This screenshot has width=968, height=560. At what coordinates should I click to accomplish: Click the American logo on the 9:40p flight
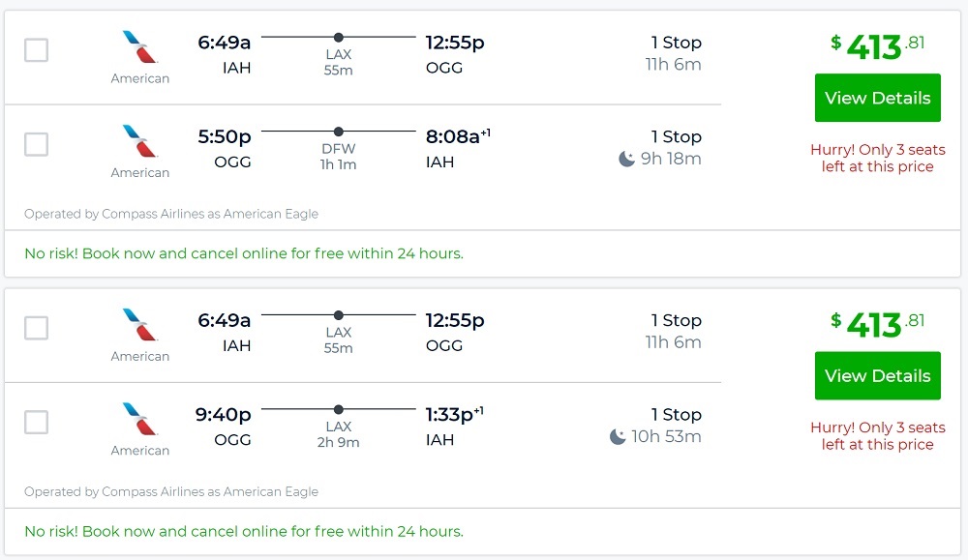coord(140,419)
